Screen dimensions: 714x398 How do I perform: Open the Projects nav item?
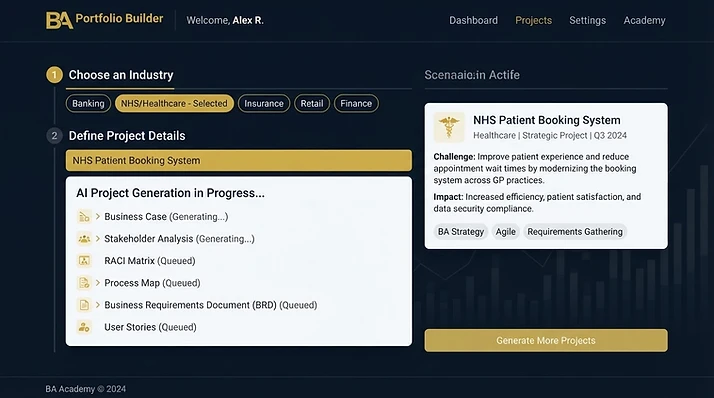(533, 20)
